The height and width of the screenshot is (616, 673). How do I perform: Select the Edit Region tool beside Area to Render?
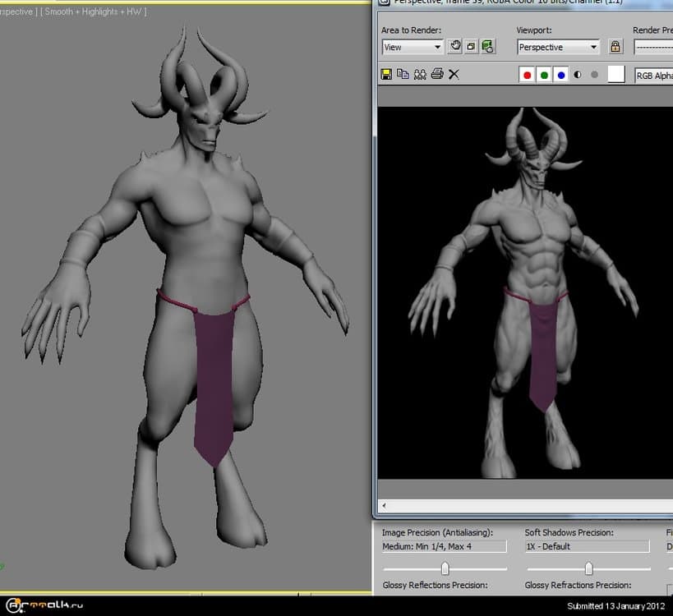pyautogui.click(x=457, y=47)
